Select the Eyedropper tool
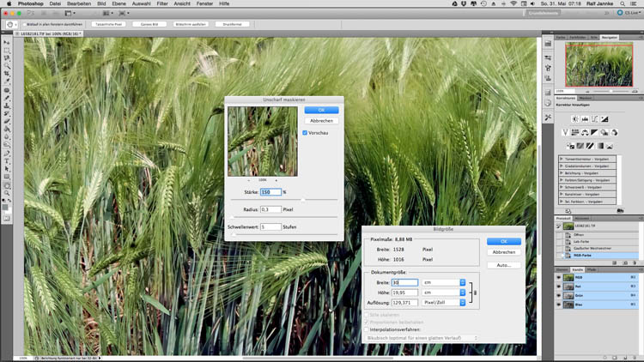644x362 pixels. click(x=7, y=81)
